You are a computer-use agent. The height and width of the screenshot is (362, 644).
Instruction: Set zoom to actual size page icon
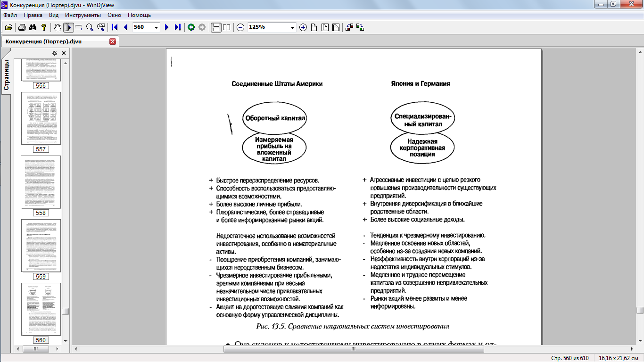pyautogui.click(x=314, y=27)
